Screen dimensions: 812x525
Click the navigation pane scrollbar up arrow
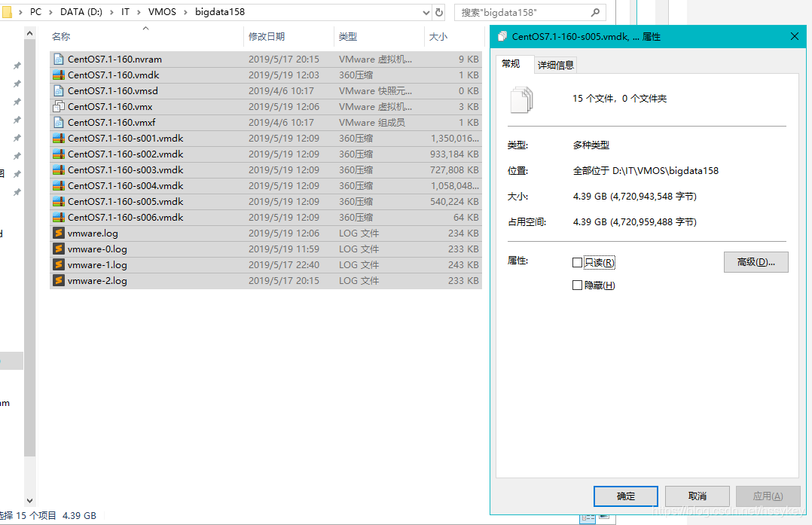coord(29,34)
